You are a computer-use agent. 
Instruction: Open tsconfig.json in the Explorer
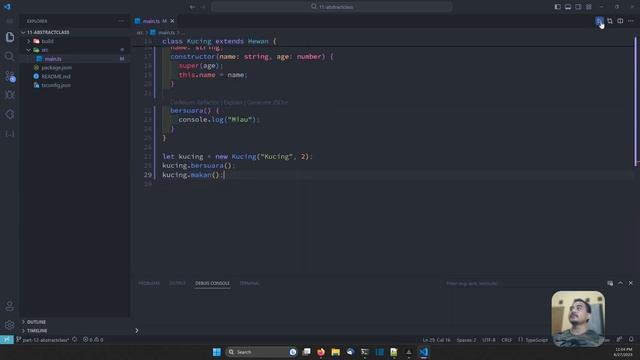click(75, 85)
